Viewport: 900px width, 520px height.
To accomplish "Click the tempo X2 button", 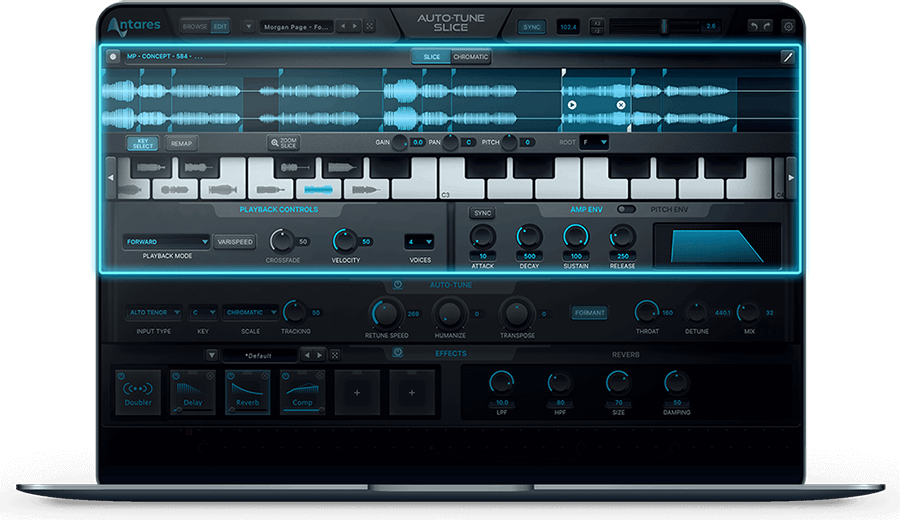I will point(597,23).
